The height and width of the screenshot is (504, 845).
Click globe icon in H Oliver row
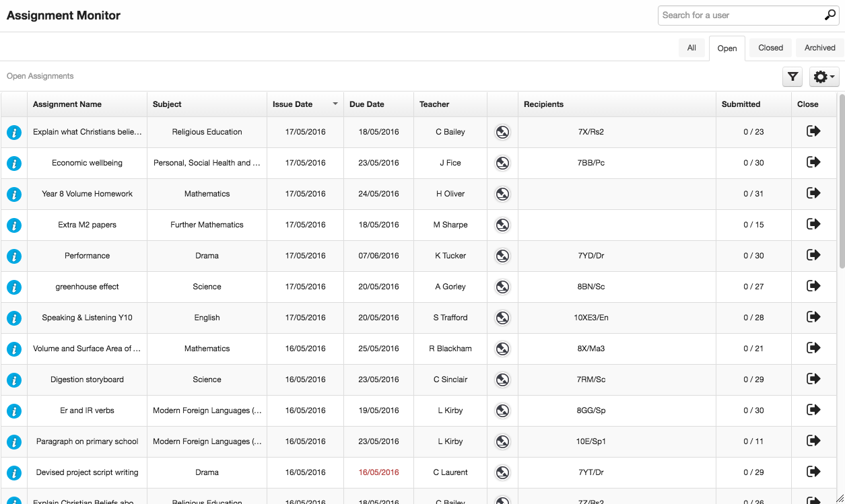pos(502,194)
